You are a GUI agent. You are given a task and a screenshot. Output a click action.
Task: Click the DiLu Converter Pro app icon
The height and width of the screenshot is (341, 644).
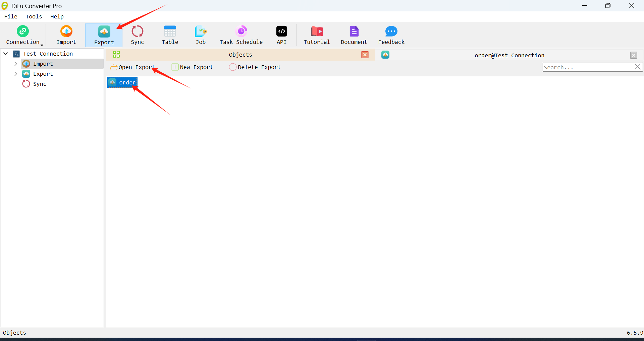point(5,6)
